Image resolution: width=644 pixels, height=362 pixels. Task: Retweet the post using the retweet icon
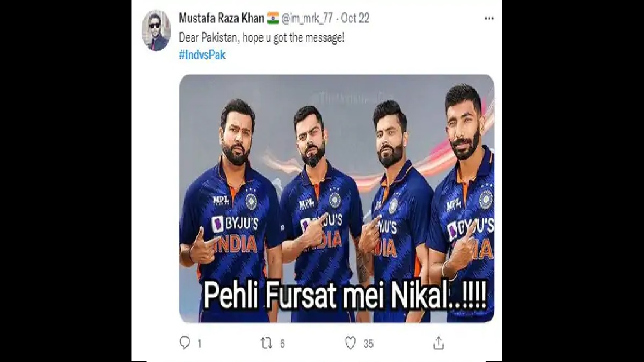click(x=266, y=343)
